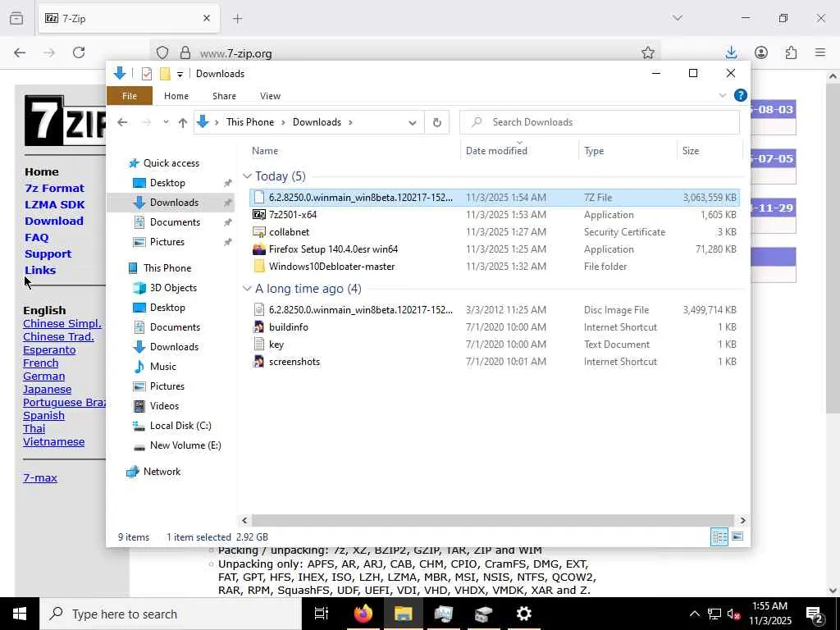The image size is (840, 630).
Task: Open the Videos folder in navigation pane
Action: point(164,405)
